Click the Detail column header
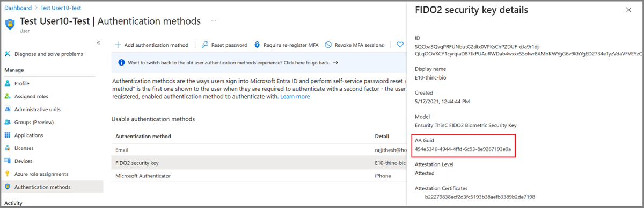Screen dimensions: 644x208 coord(383,137)
